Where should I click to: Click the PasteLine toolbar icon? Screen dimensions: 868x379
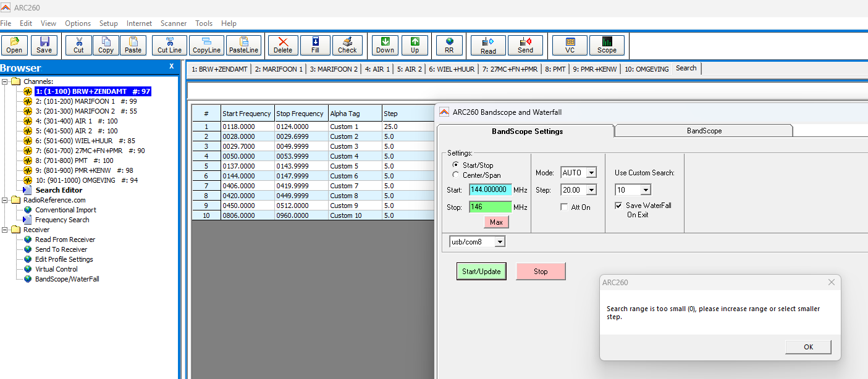(244, 45)
